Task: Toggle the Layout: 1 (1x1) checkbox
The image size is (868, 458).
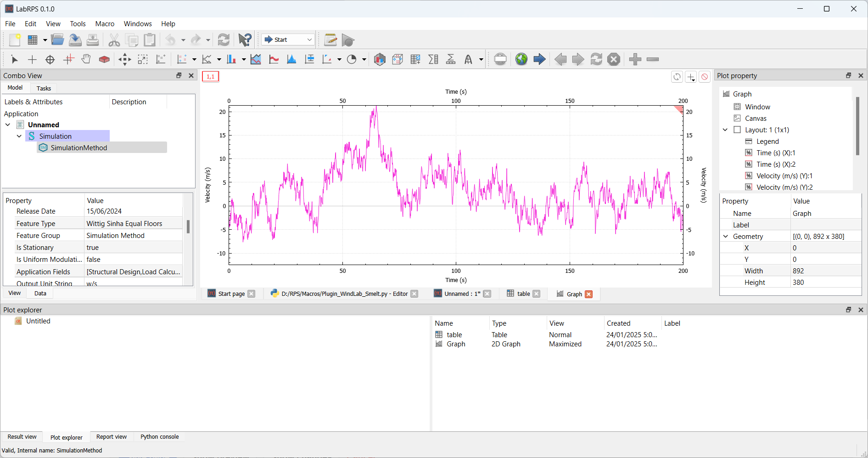Action: [x=737, y=130]
